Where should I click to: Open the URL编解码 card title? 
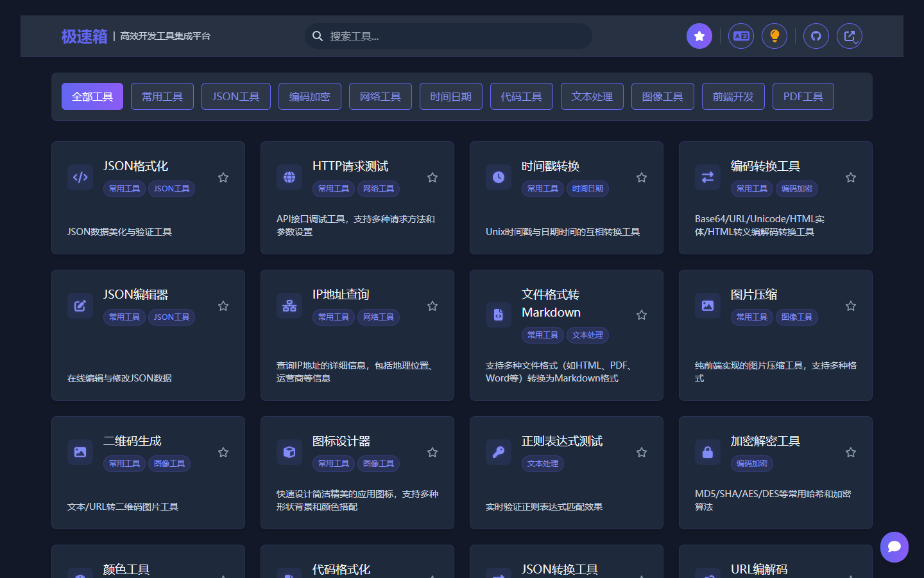point(759,570)
